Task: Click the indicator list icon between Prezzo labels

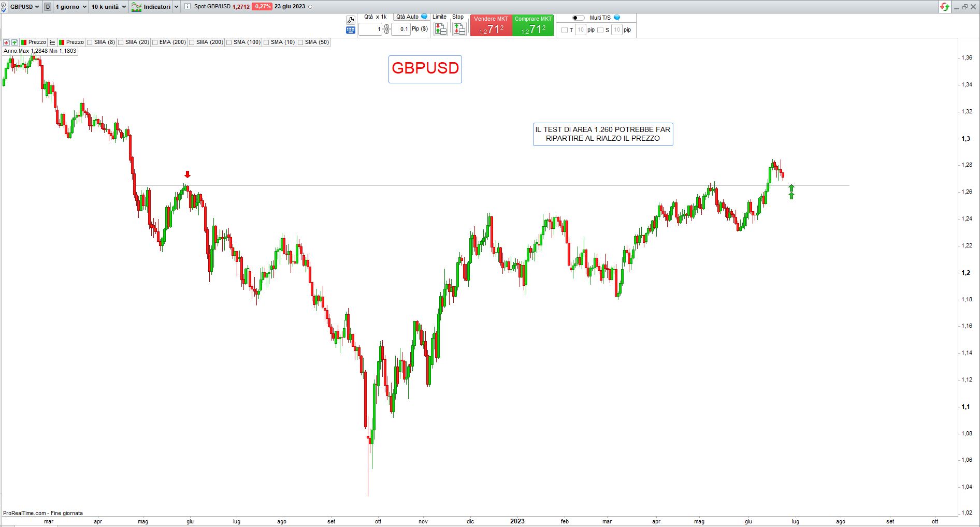Action: pyautogui.click(x=52, y=42)
